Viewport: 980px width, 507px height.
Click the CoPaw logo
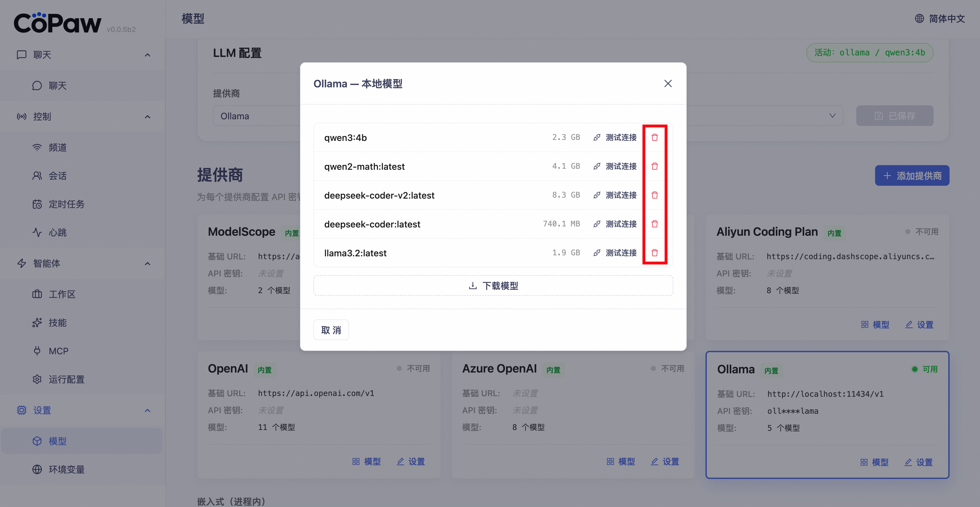coord(58,23)
